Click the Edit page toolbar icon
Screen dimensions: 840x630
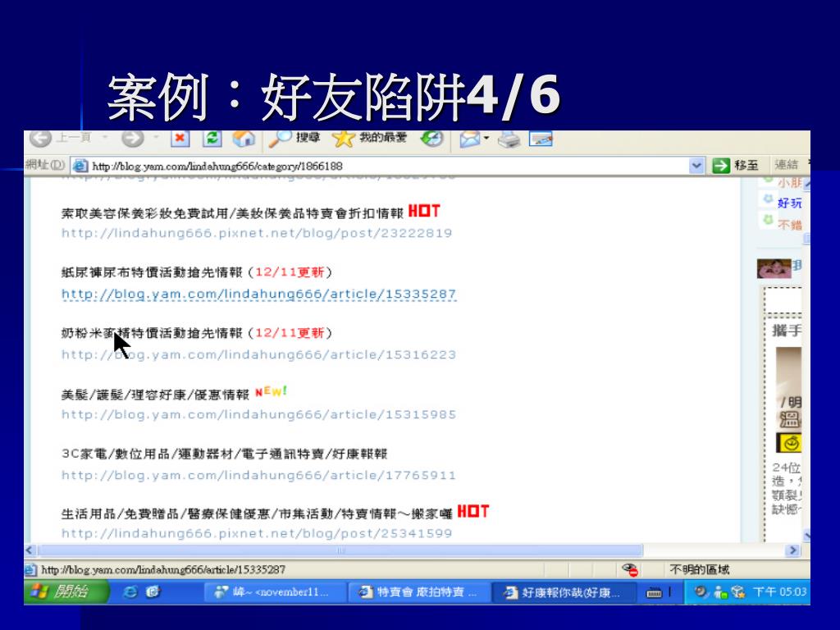pos(541,139)
